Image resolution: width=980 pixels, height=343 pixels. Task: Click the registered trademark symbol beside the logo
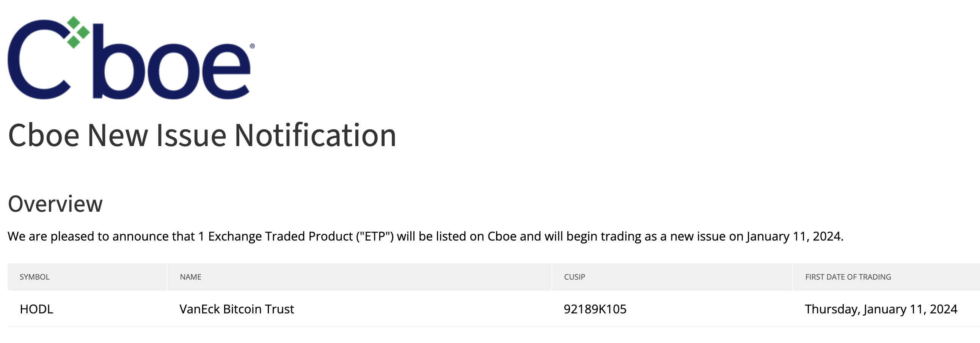[x=252, y=46]
